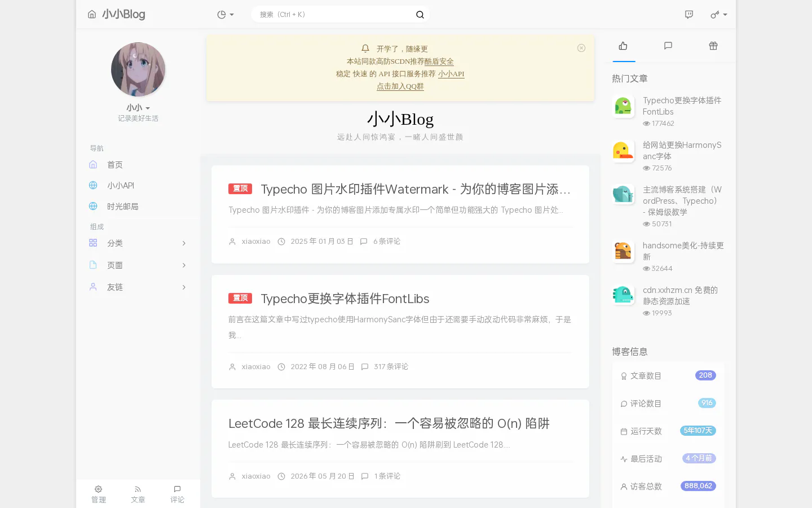The width and height of the screenshot is (812, 508).
Task: Follow the 酷盾安全 link
Action: 439,62
